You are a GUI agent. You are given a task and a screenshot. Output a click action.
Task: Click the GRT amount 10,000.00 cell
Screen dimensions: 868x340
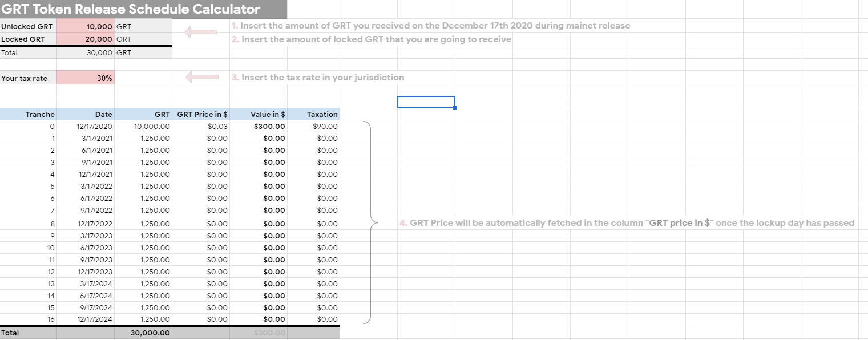point(143,126)
